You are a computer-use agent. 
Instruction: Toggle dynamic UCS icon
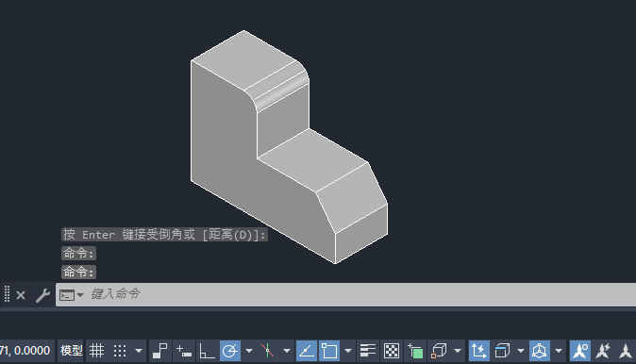coord(479,351)
